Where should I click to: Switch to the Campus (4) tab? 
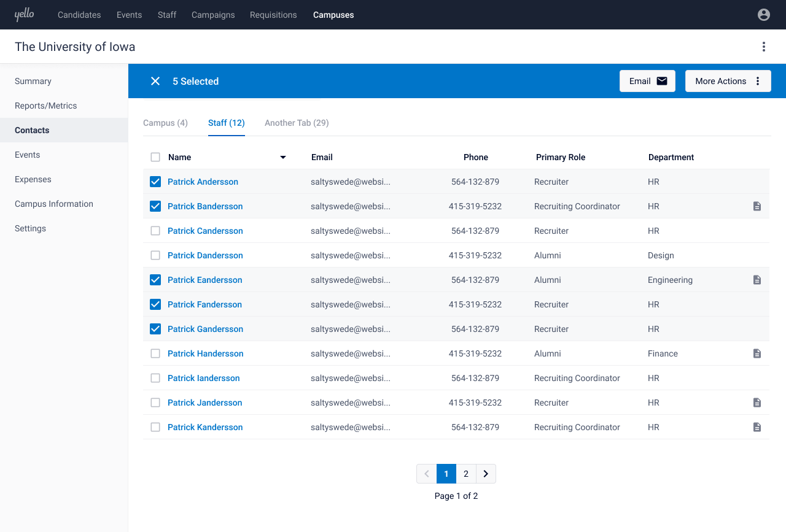(x=165, y=123)
